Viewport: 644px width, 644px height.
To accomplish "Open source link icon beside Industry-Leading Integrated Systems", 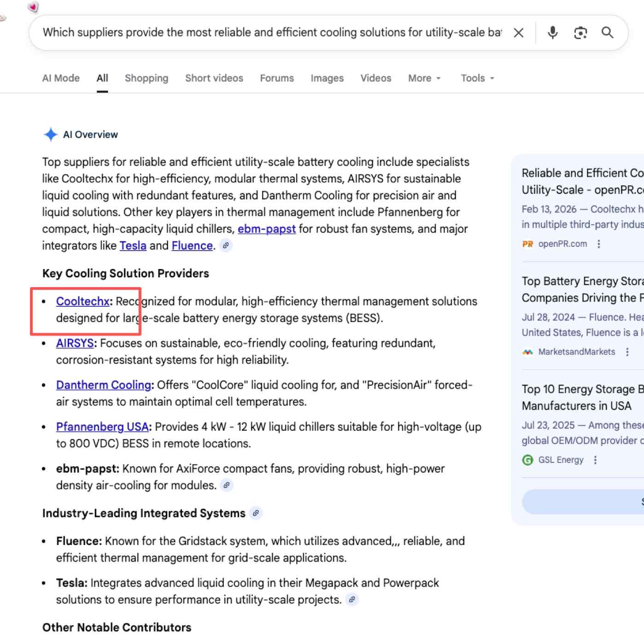I will 256,513.
